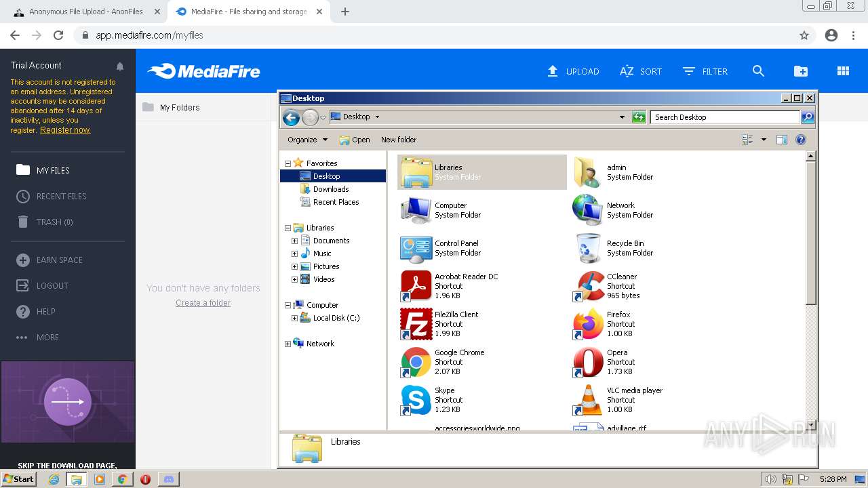Expand the Pictures library node
The image size is (868, 488).
(x=294, y=266)
